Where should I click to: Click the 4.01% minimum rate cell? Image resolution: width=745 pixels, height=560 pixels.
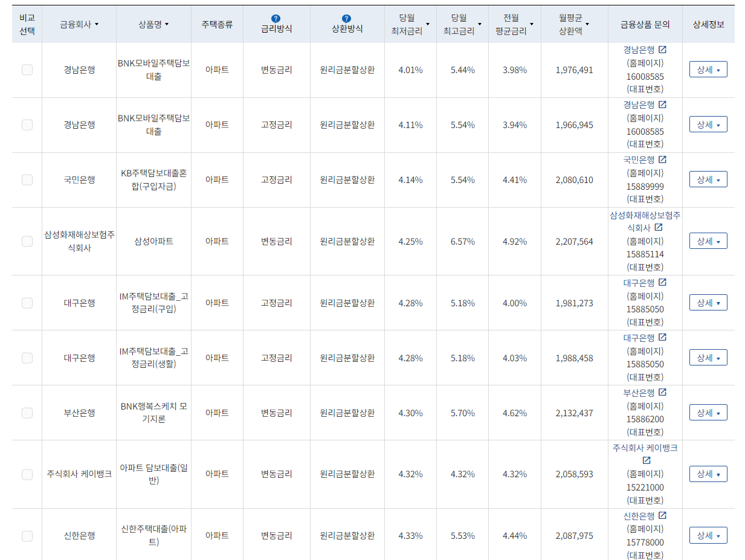(411, 70)
